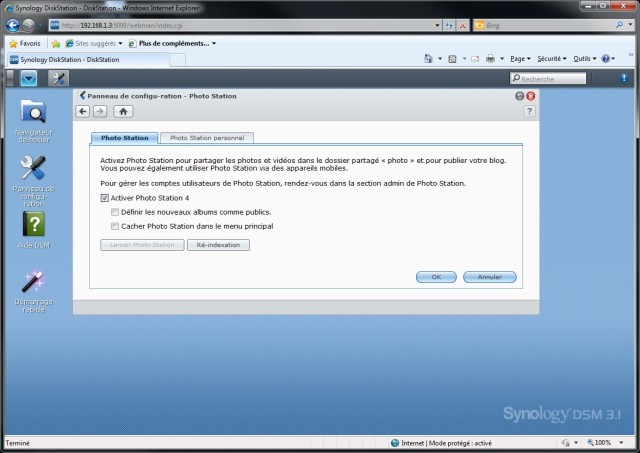Check Cacher Photo Station dans le menu principal
This screenshot has width=640, height=453.
point(115,226)
